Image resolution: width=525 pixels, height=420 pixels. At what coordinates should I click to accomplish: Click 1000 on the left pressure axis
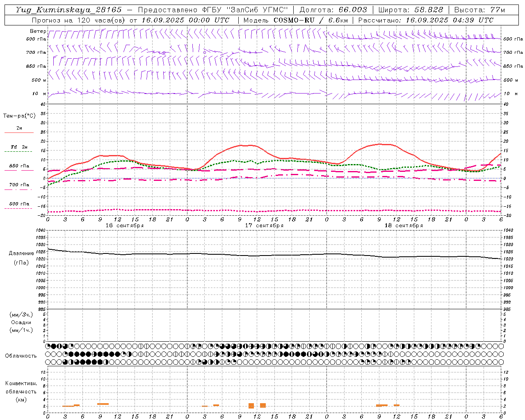(x=41, y=288)
